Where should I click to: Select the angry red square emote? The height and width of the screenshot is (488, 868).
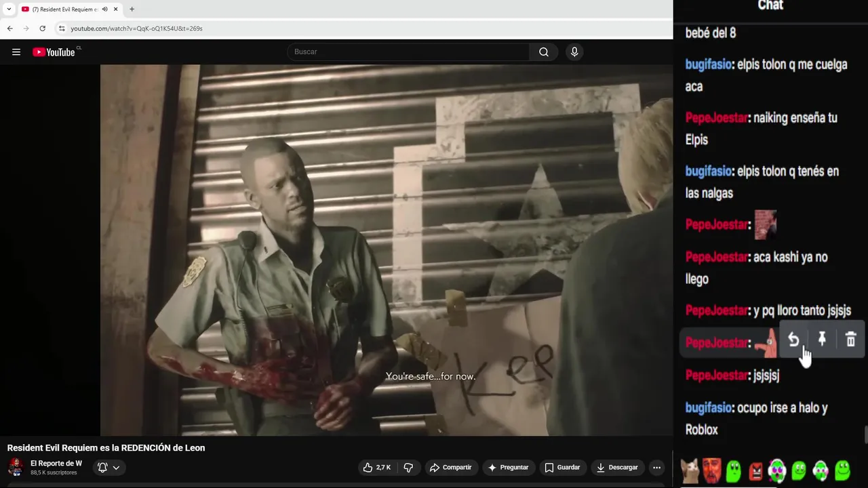tap(755, 470)
